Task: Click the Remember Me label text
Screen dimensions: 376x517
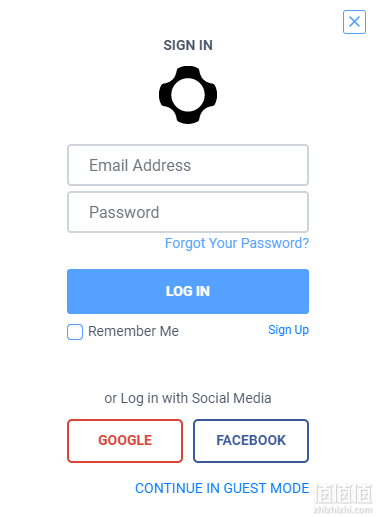Action: 133,331
